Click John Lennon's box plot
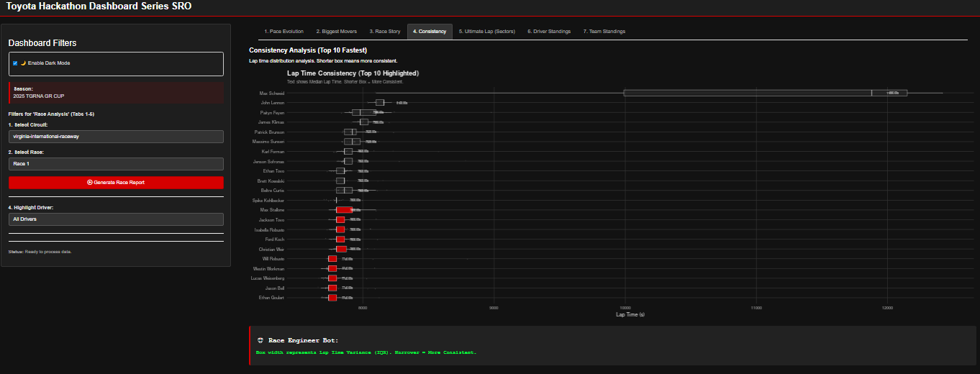This screenshot has height=374, width=980. pyautogui.click(x=380, y=103)
